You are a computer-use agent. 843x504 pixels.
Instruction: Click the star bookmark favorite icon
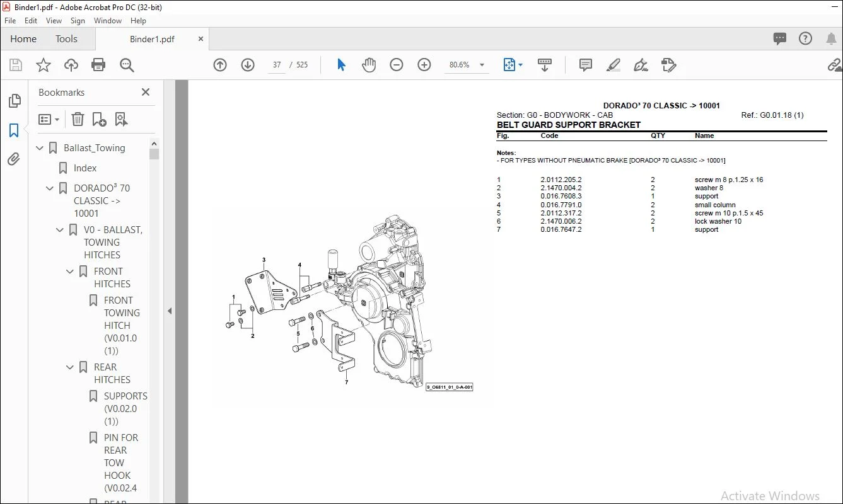[44, 65]
